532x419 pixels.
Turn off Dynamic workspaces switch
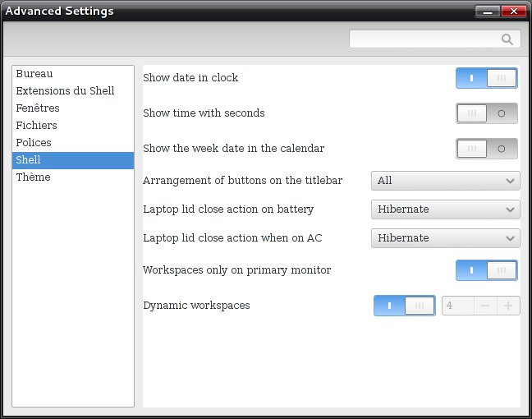pyautogui.click(x=405, y=306)
